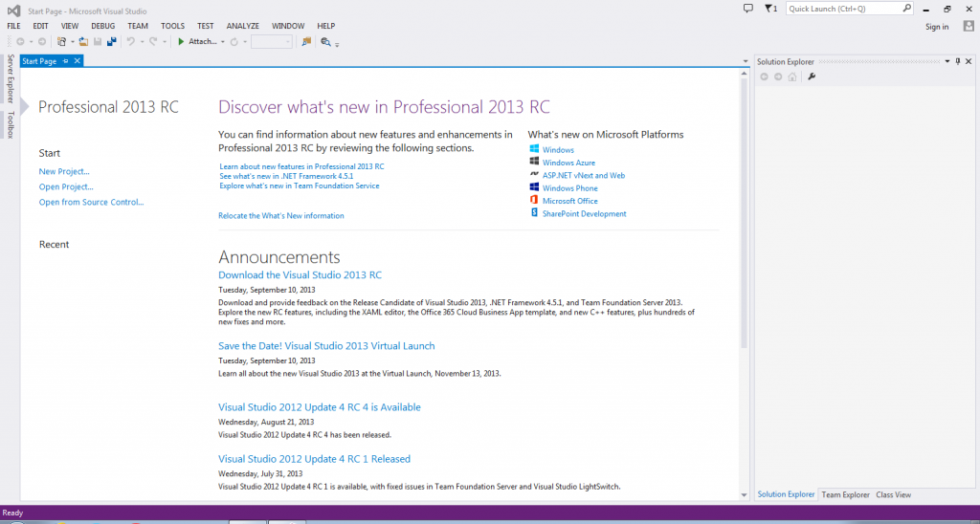Viewport: 980px width, 524px height.
Task: Close the Solution Explorer panel
Action: point(969,61)
